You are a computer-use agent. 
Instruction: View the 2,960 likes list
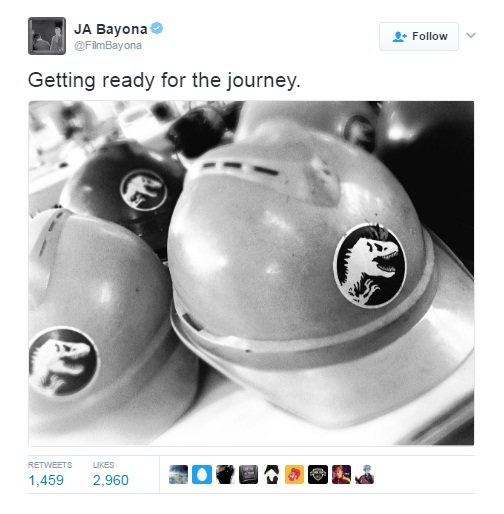coord(111,480)
